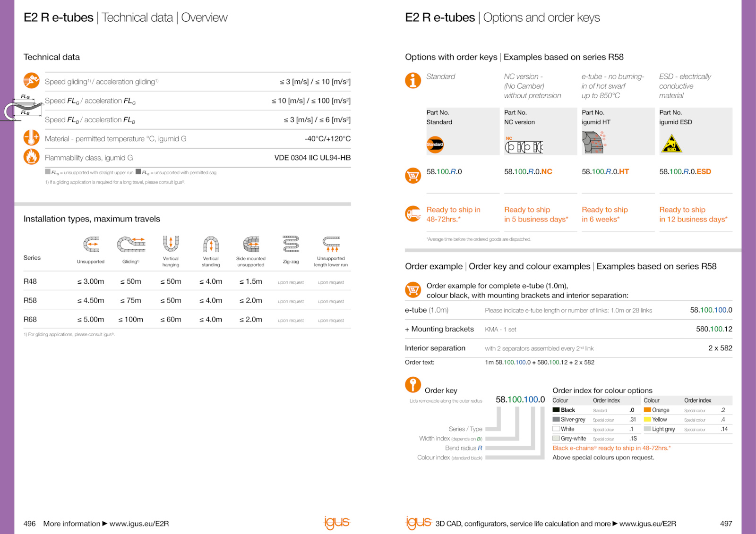Image resolution: width=756 pixels, height=534 pixels.
Task: Click the 'Width index (depends on Bi)' label
Action: (451, 439)
